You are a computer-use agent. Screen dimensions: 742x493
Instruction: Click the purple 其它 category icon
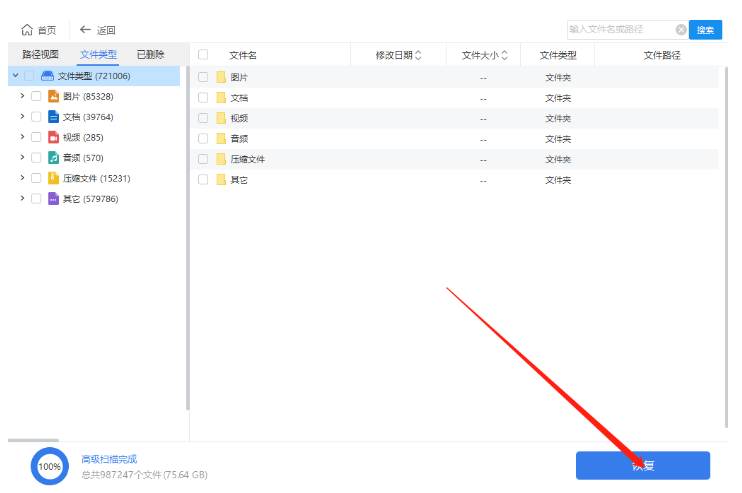tap(54, 199)
